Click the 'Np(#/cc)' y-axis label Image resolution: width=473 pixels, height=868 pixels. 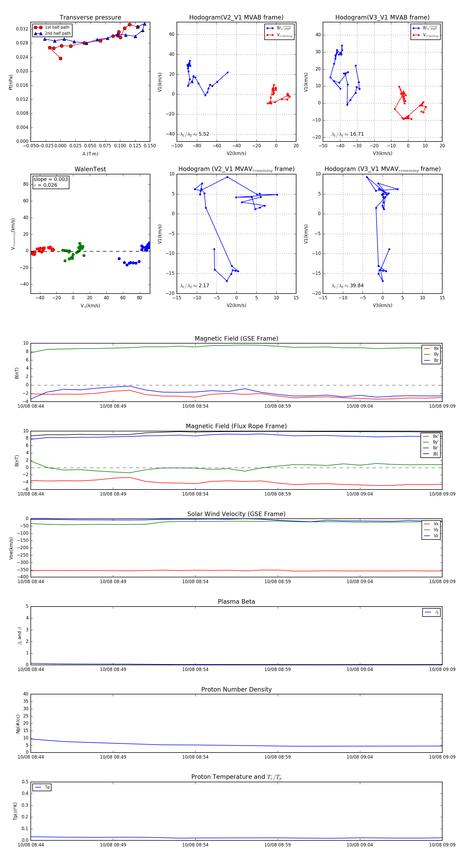coord(18,723)
